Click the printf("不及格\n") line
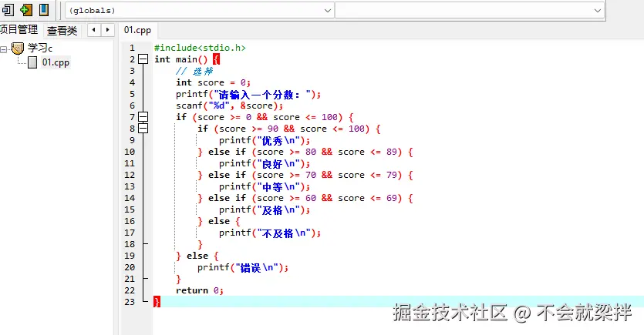644x335 pixels. (x=270, y=233)
